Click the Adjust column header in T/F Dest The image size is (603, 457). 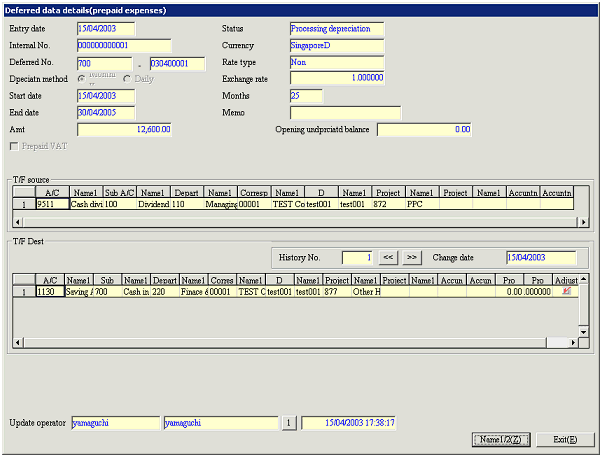click(x=566, y=280)
